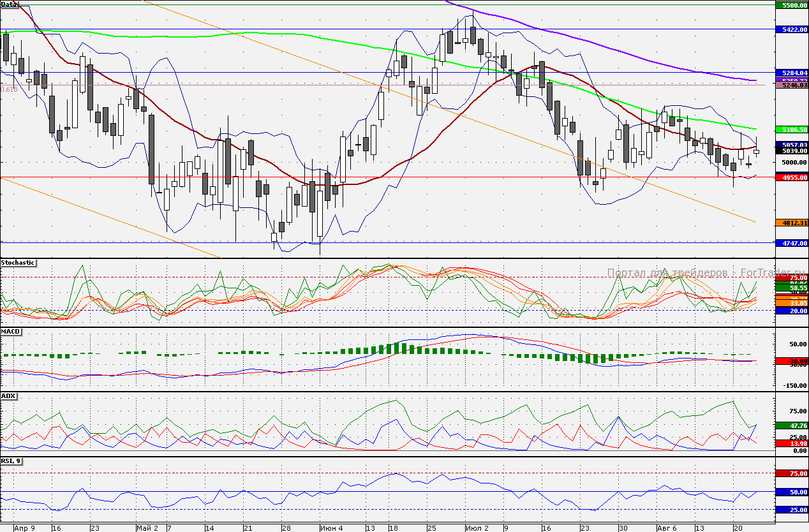Click the 25 date label in June
Screen dimensions: 809x532
tap(431, 528)
